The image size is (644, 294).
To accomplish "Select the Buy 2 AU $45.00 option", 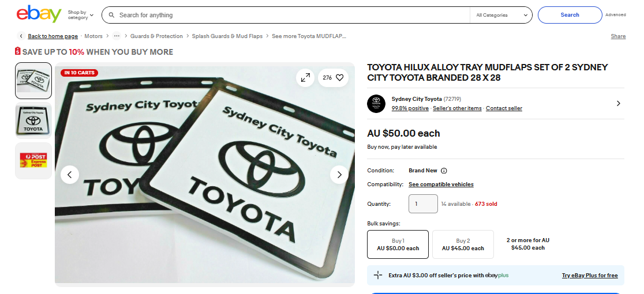I will pos(463,244).
